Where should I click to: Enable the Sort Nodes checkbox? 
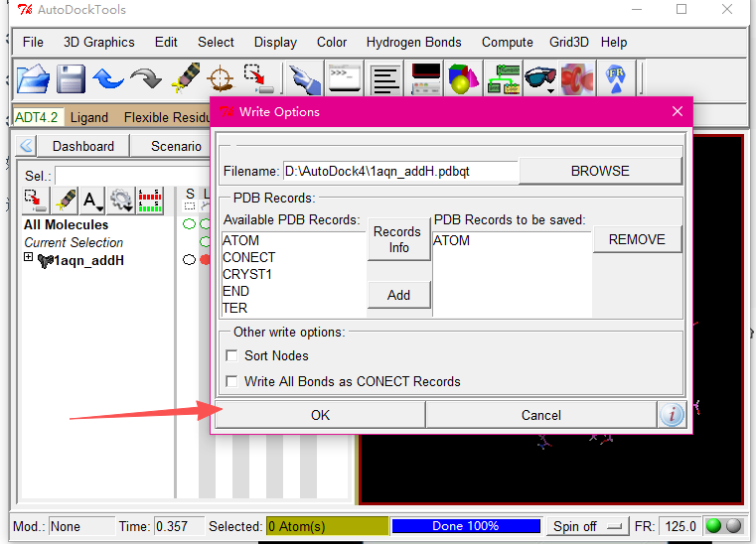[232, 355]
